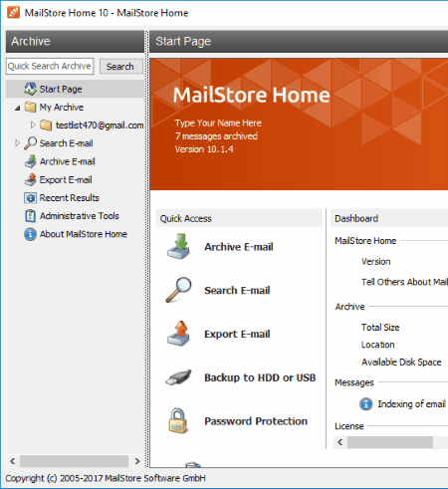Click the Location row in Dashboard
This screenshot has height=489, width=448.
point(377,345)
